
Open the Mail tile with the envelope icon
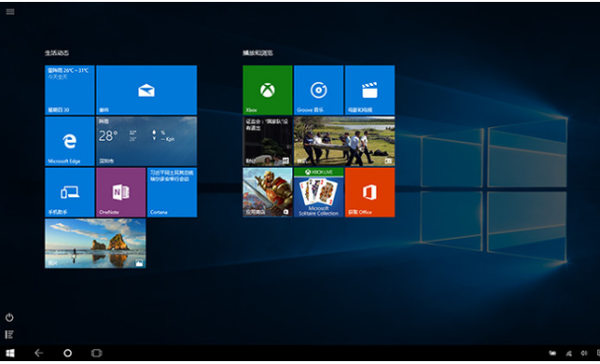tap(147, 90)
